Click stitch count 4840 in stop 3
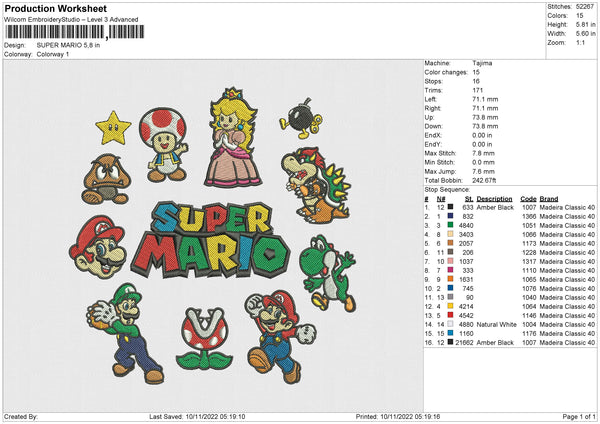This screenshot has width=600, height=424. coord(466,225)
